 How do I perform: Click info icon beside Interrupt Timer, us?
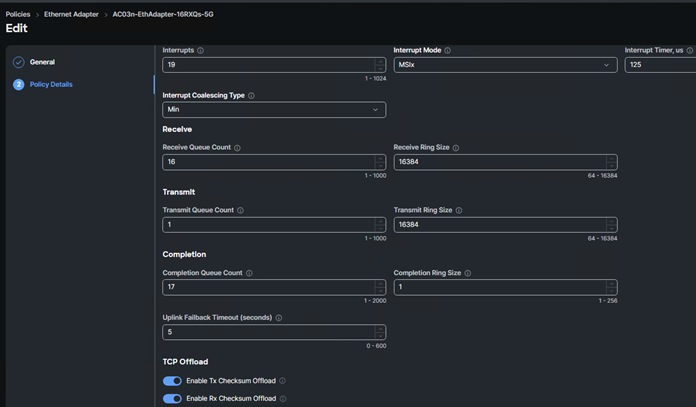tap(690, 51)
